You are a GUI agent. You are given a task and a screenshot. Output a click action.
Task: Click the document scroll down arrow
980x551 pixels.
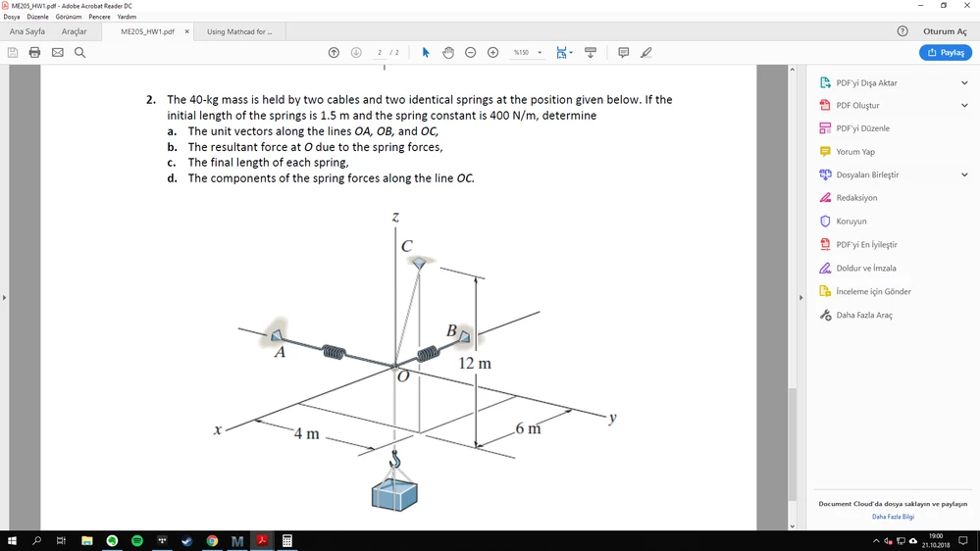pos(792,526)
